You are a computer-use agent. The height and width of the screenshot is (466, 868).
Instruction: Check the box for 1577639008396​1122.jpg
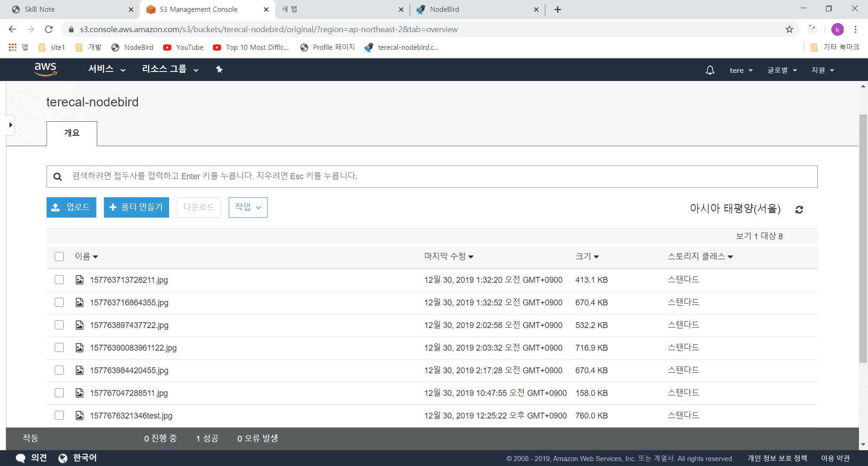click(59, 347)
